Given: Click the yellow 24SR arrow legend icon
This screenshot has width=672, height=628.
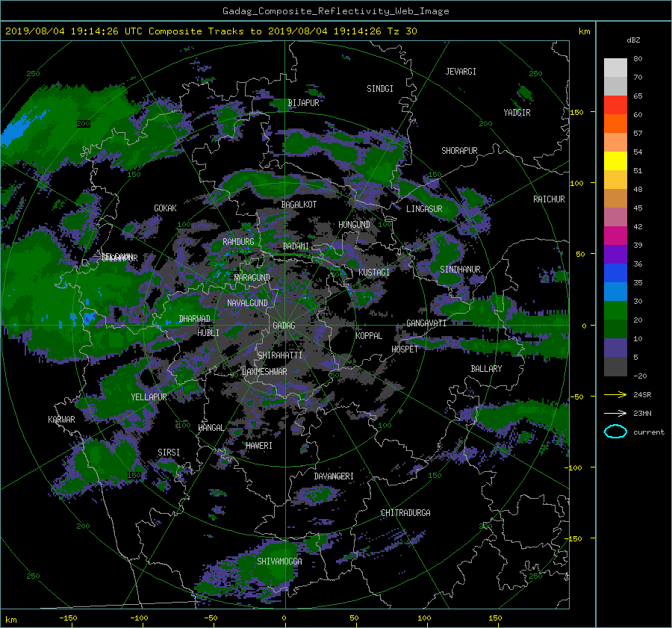Looking at the screenshot, I should [x=615, y=394].
